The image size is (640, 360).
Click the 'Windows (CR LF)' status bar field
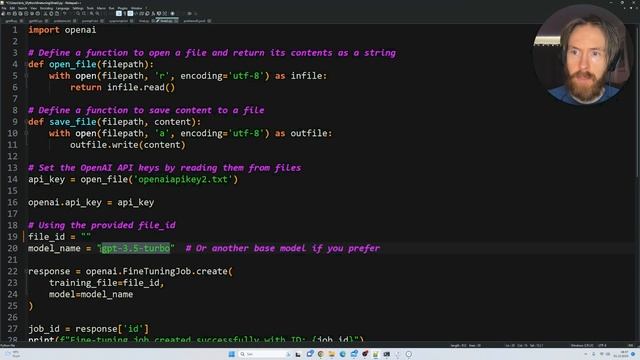coord(582,345)
